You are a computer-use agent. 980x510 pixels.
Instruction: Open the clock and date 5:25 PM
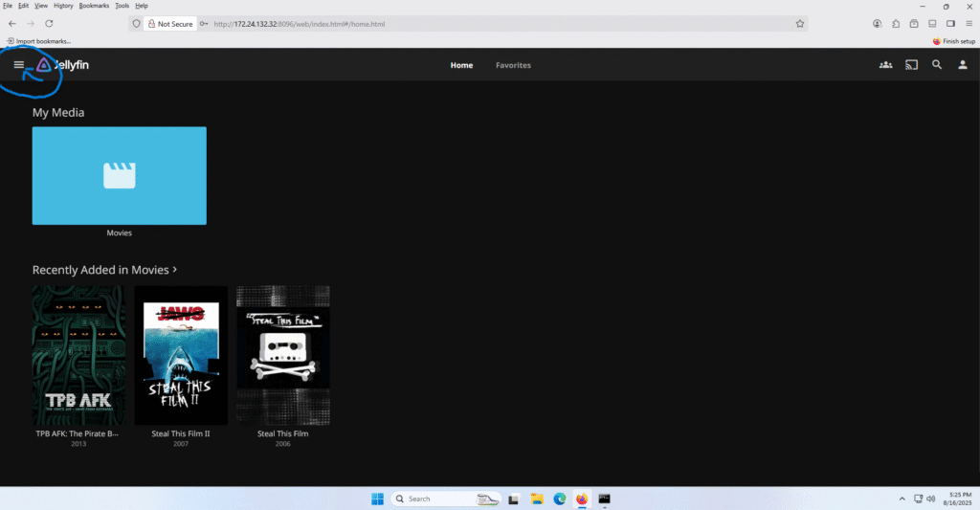(957, 499)
